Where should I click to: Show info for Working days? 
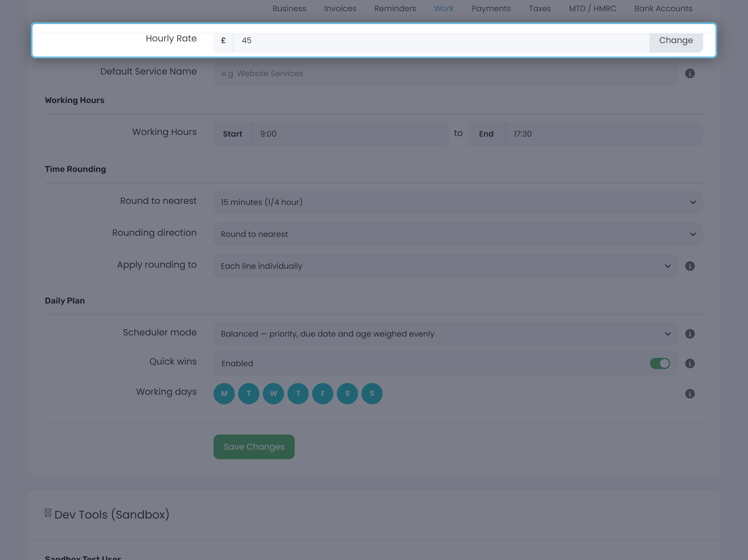690,394
